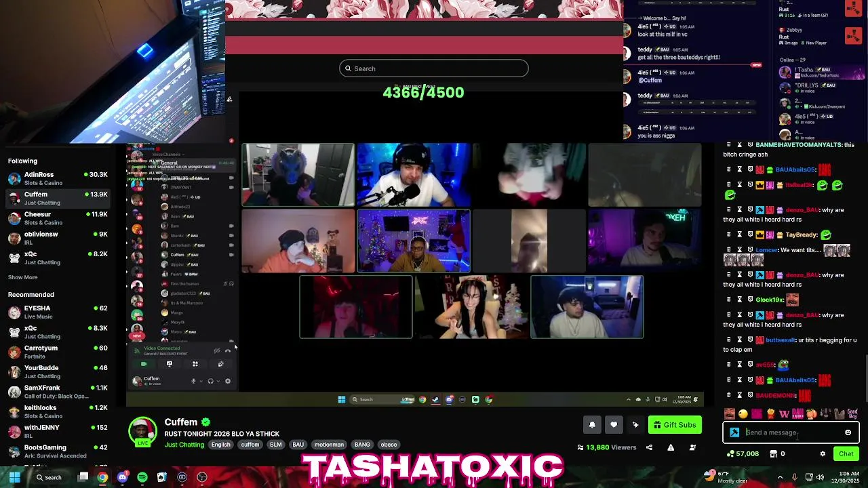Click the 13,880 Viewers count
This screenshot has height=488, width=868.
[607, 447]
